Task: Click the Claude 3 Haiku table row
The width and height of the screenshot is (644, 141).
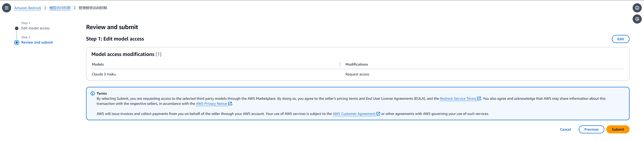Action: (x=104, y=74)
